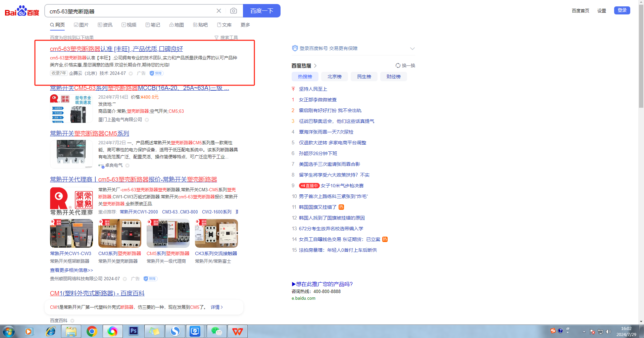Click the Baidu logo

click(x=22, y=11)
